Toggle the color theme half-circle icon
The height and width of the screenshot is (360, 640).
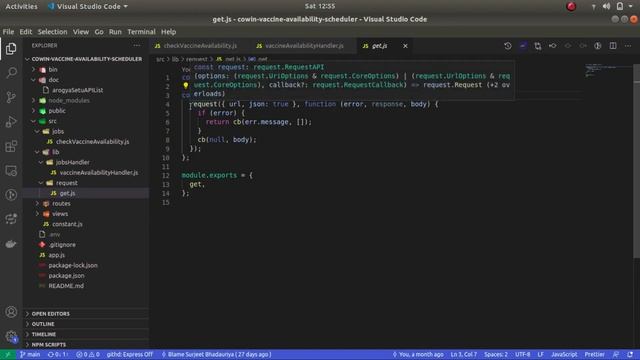(598, 46)
